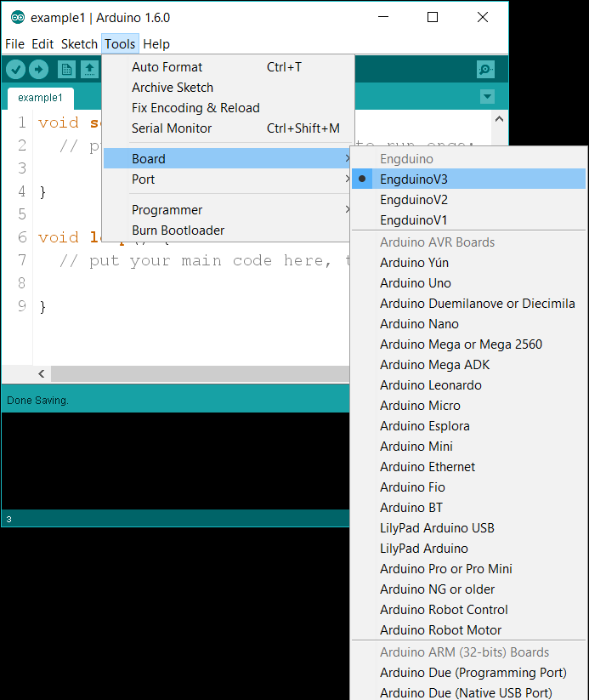This screenshot has height=700, width=589.
Task: Minimize the Arduino window
Action: tap(383, 17)
